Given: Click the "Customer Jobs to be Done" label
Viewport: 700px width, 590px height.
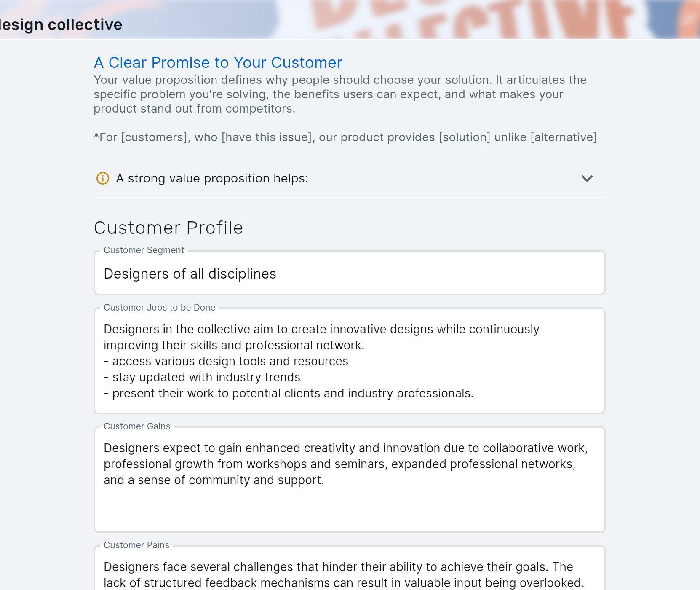Looking at the screenshot, I should pos(159,308).
